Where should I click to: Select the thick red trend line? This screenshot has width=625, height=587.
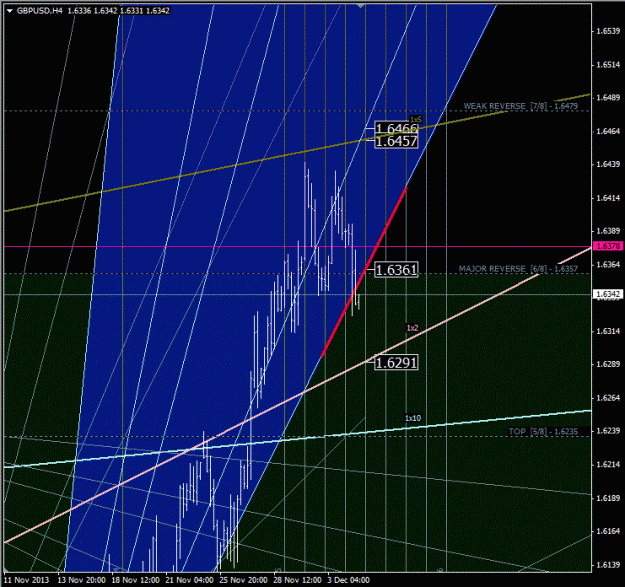[x=364, y=272]
